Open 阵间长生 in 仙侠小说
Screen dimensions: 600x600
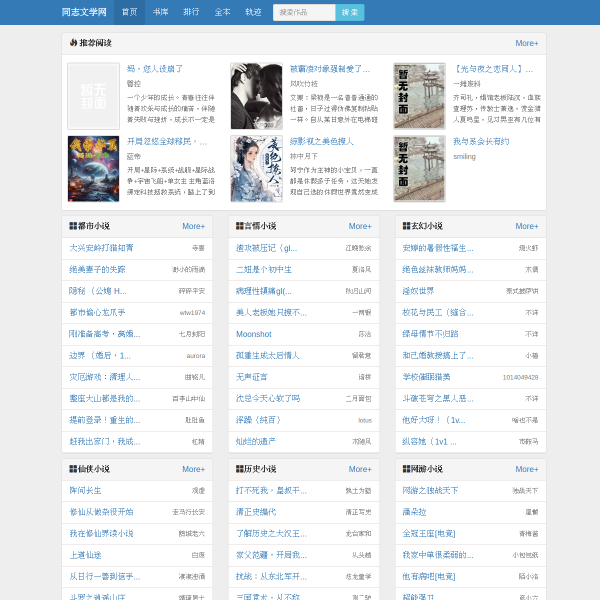[x=85, y=491]
